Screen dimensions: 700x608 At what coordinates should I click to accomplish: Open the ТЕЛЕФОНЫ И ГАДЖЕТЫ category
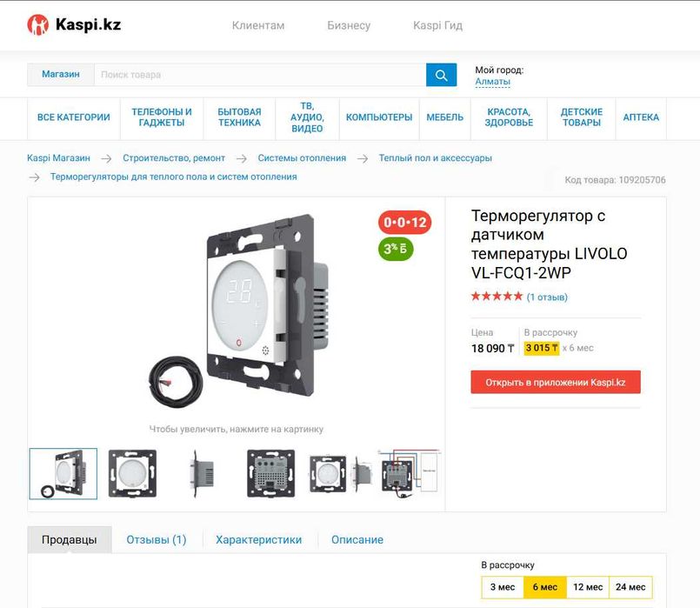click(162, 117)
